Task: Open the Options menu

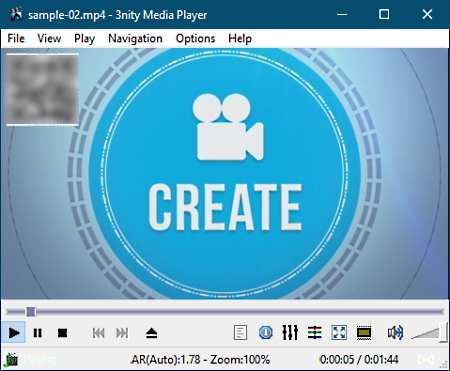Action: 195,38
